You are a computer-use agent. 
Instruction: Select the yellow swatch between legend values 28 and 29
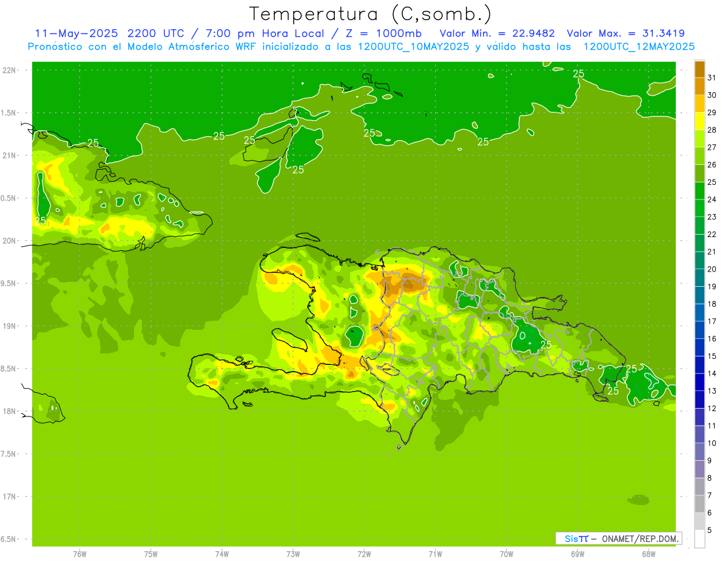tap(699, 121)
